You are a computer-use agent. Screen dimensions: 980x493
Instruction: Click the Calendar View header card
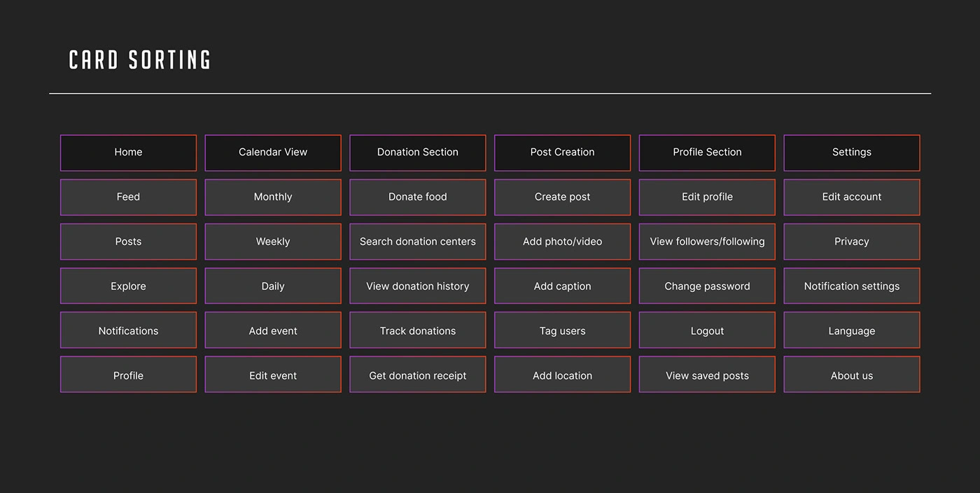point(273,153)
